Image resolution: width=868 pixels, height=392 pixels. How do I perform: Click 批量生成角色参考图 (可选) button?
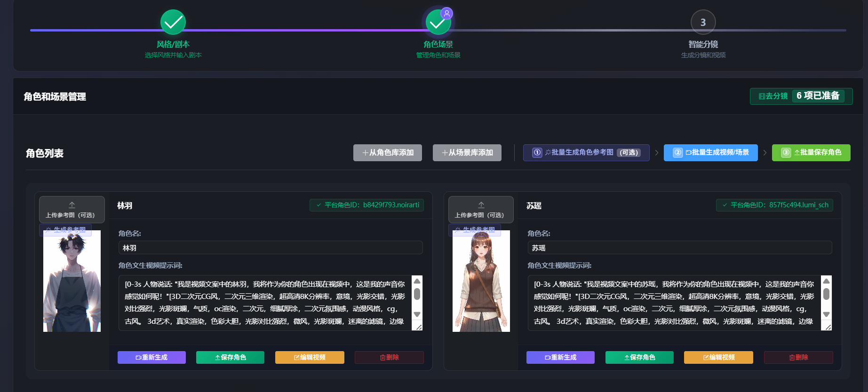tap(586, 153)
